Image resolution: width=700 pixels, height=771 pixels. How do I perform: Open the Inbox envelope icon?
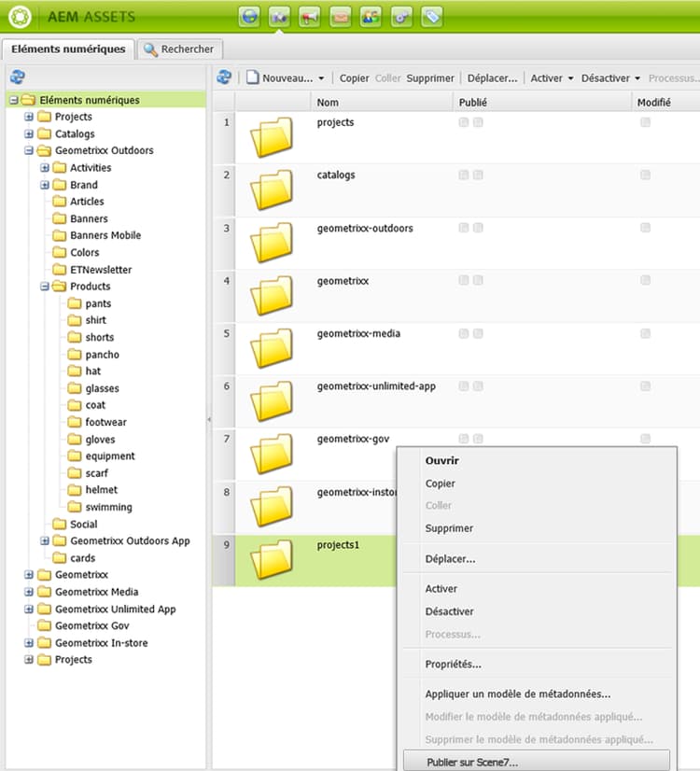click(x=340, y=17)
